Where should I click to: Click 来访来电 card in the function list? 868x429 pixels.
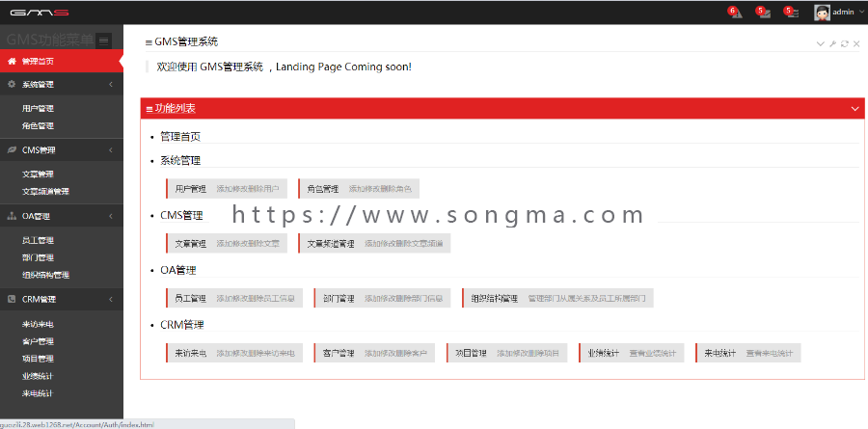(234, 353)
